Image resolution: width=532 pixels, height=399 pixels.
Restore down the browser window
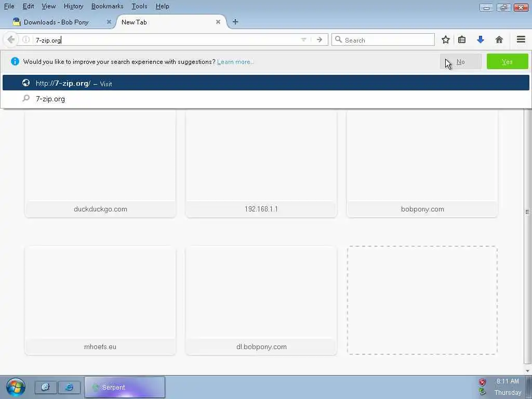pos(503,7)
